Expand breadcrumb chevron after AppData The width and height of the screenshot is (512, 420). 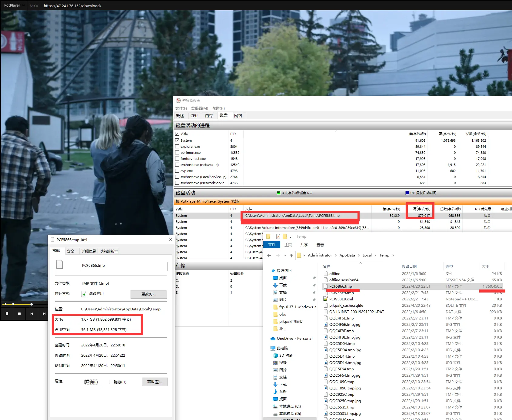coord(359,256)
